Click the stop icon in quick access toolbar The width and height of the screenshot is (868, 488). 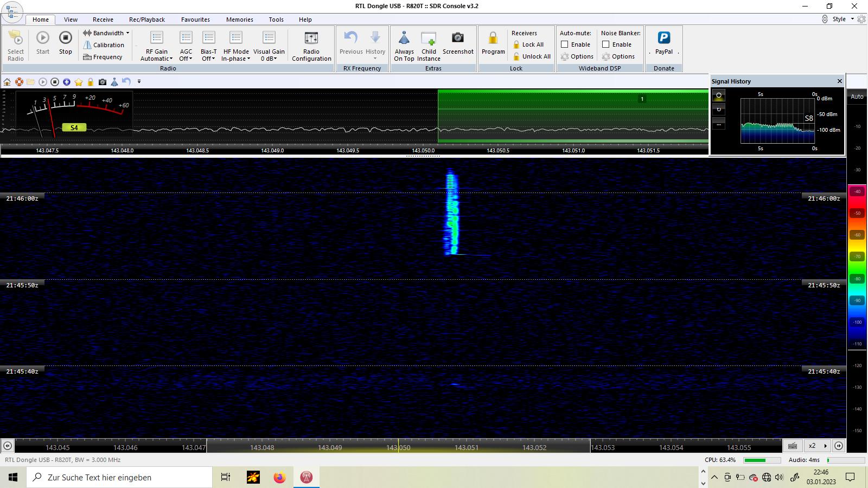click(x=55, y=82)
